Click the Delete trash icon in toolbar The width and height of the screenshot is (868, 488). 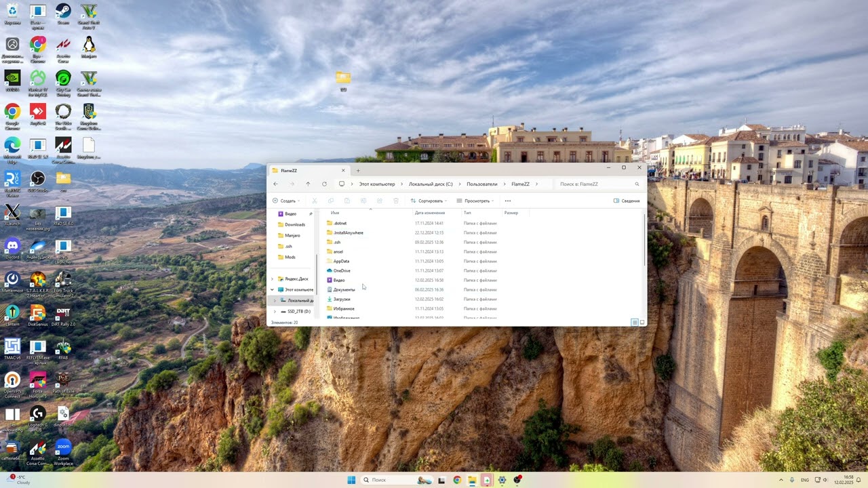(396, 201)
